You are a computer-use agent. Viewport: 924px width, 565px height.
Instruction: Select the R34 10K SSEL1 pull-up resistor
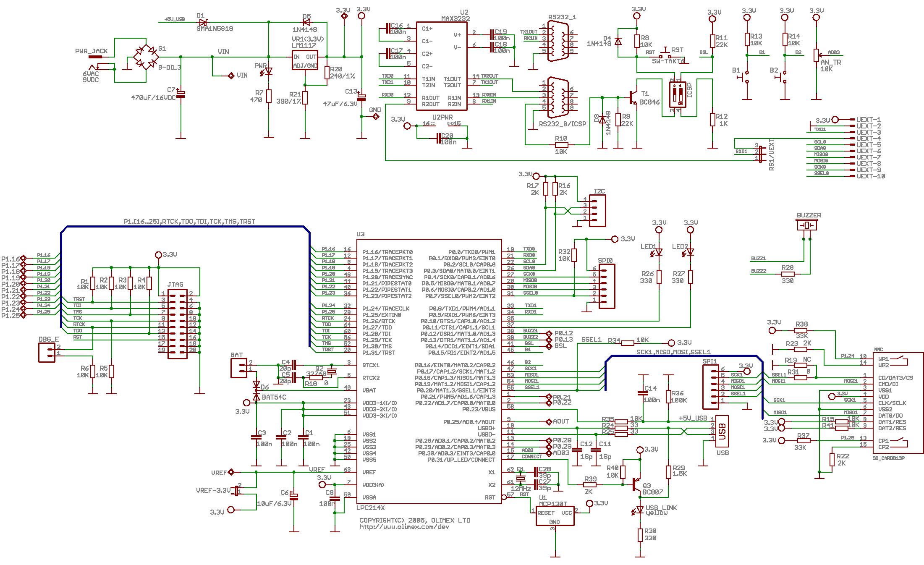point(628,343)
